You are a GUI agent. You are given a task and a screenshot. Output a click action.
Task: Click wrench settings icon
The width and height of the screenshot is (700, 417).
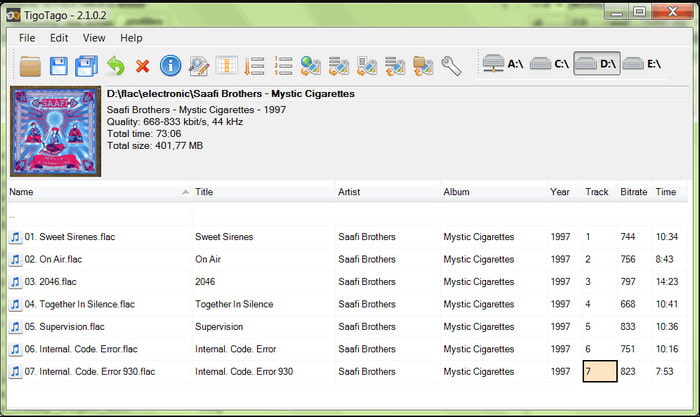[451, 66]
